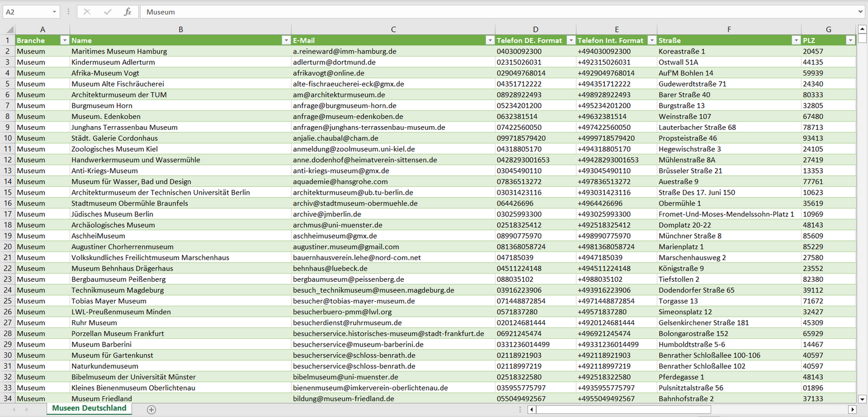Open the Branche column filter dropdown

[64, 40]
